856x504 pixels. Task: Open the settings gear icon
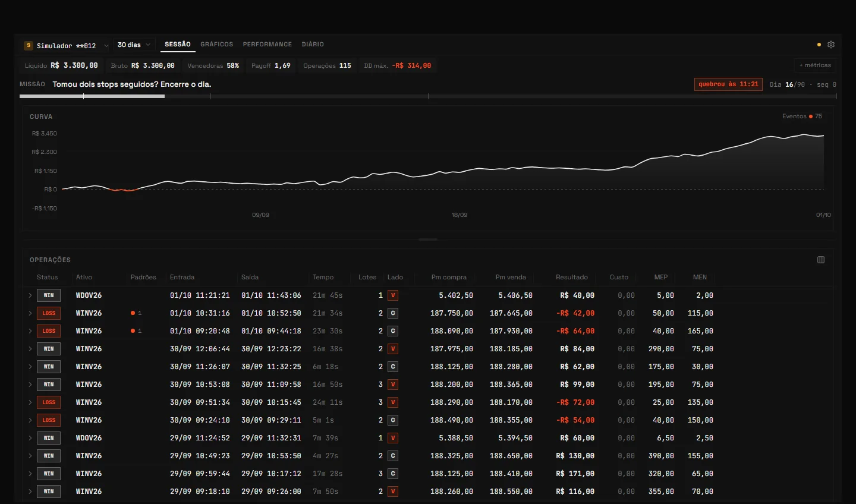click(831, 45)
